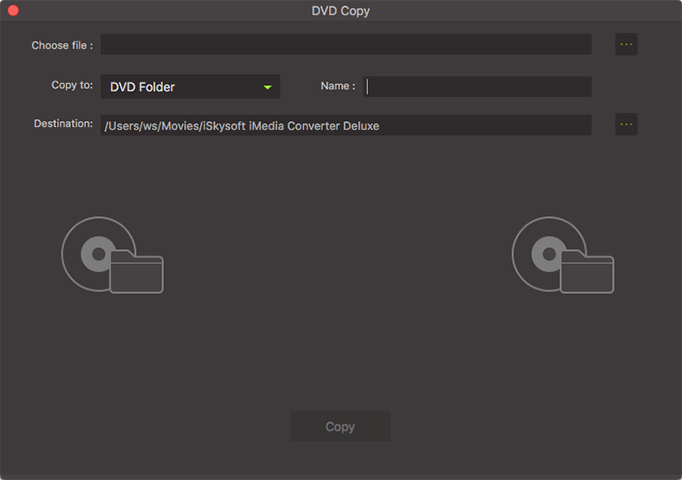Close the DVD Copy window
The height and width of the screenshot is (480, 682).
[x=13, y=10]
